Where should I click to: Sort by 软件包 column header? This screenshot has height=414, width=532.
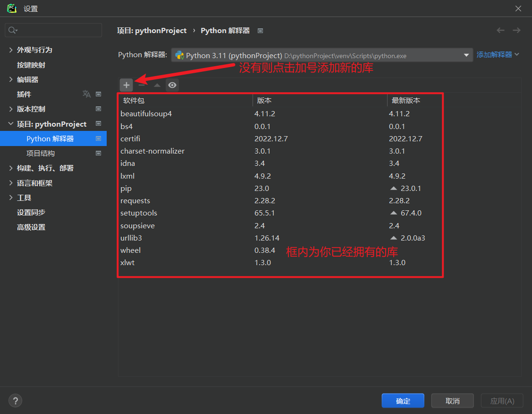pos(185,101)
